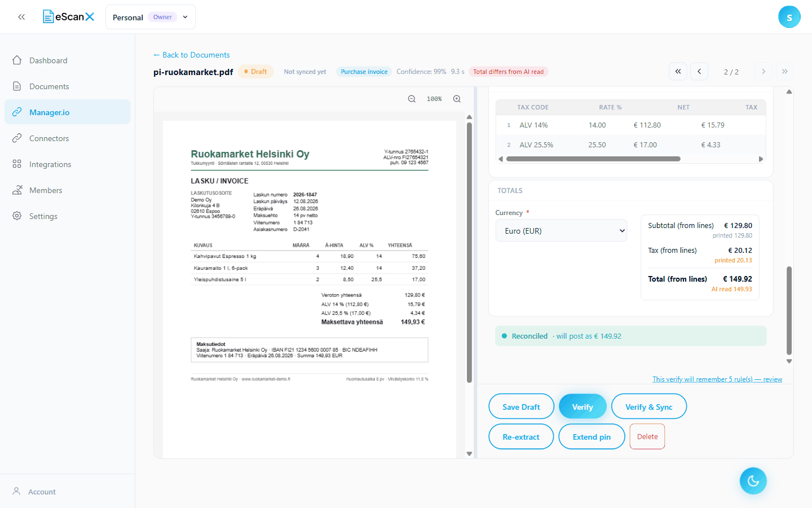Jump to last document arrow
812x508 pixels.
[785, 72]
